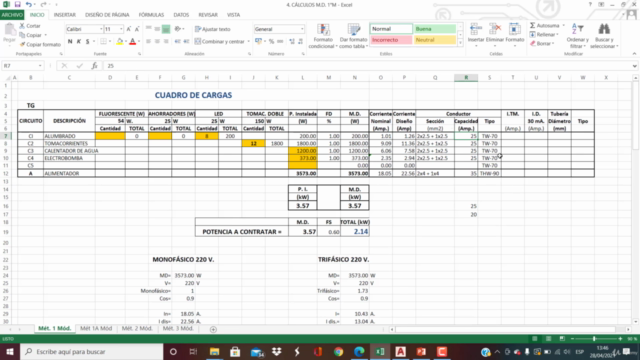Click the font color red A
640x360 pixels.
tap(133, 41)
